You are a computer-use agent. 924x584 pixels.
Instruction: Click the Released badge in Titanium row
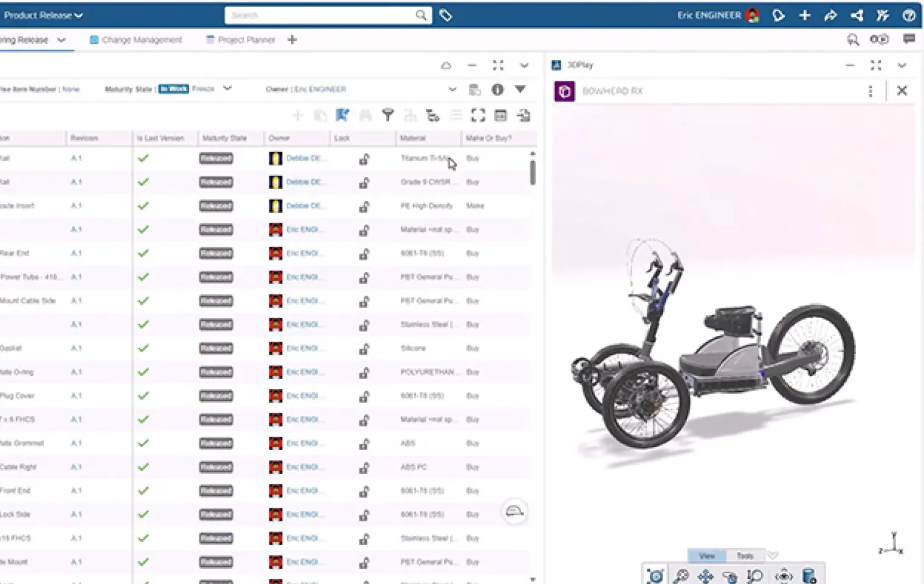pyautogui.click(x=216, y=158)
